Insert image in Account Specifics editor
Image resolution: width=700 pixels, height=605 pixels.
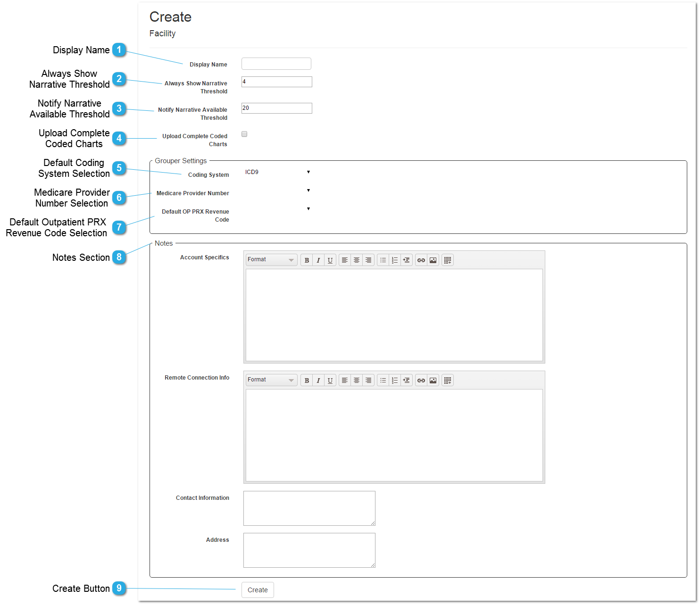433,260
